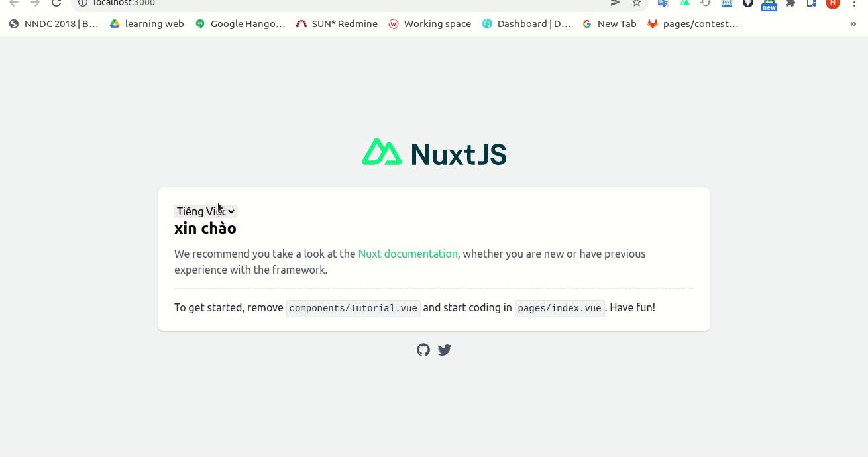This screenshot has height=457, width=868.
Task: Open the Chrome profile avatar H
Action: pos(833,3)
